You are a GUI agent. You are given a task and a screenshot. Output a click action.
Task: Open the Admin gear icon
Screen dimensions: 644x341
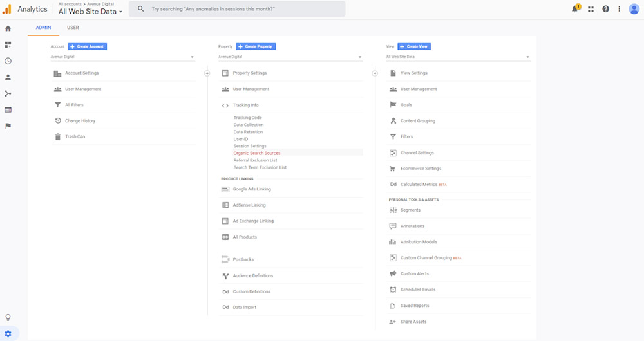(8, 334)
